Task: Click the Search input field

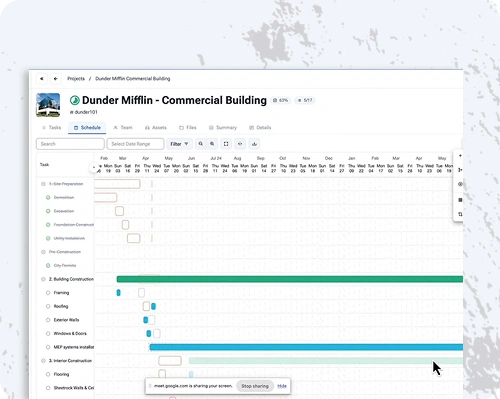Action: click(x=70, y=144)
